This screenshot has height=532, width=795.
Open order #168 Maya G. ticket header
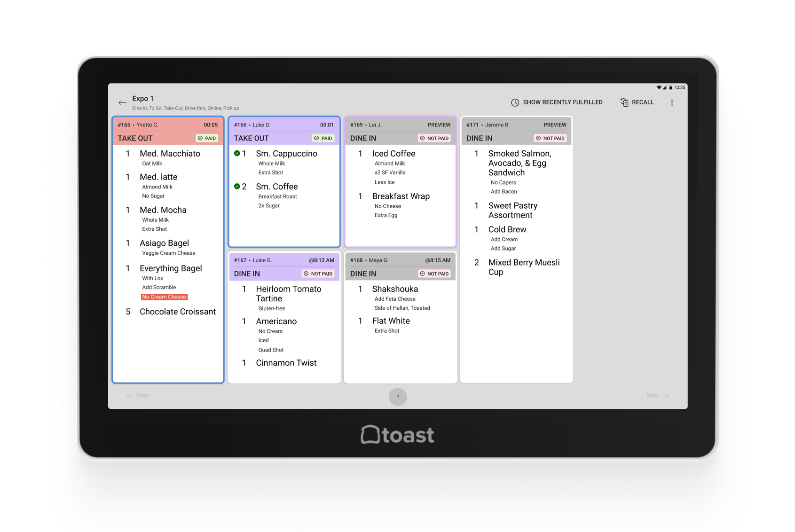(400, 260)
